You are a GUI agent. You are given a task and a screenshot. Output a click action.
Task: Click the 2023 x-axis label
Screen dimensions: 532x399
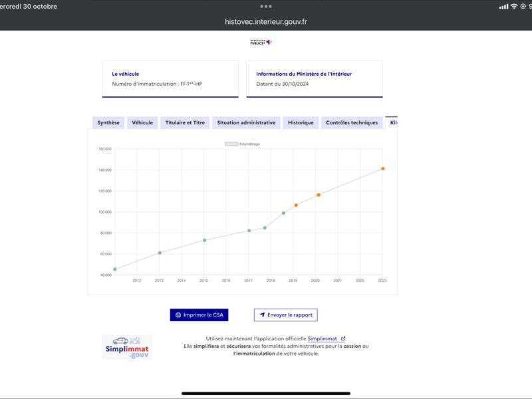tap(382, 281)
